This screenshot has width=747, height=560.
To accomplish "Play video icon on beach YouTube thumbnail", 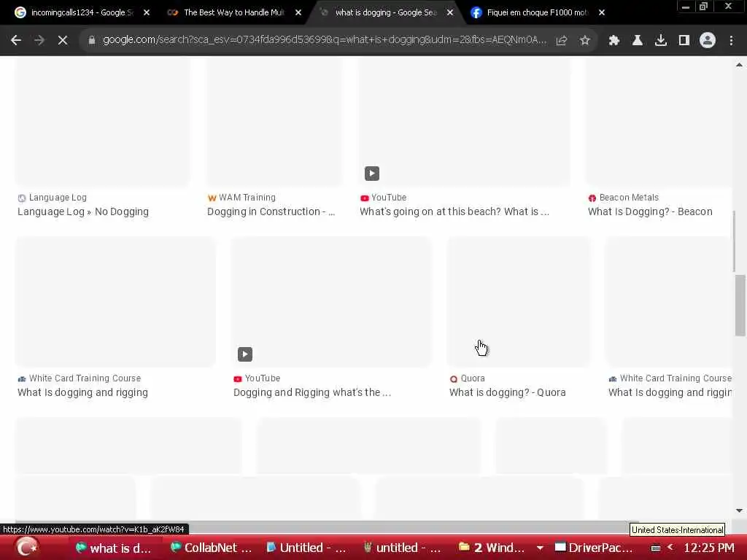I will 372,174.
